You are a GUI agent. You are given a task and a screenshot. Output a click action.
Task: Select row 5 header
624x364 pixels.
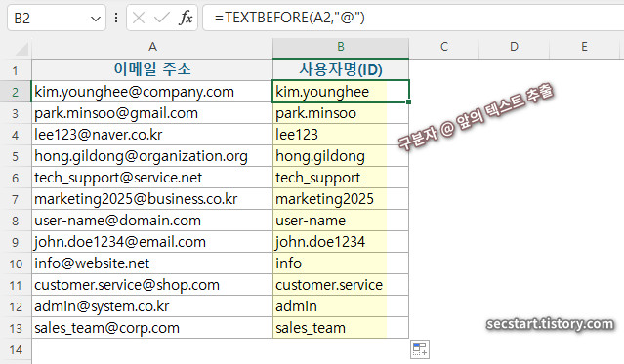15,156
